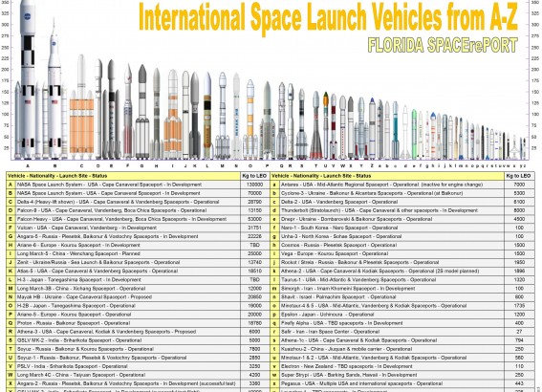542x392 pixels.
Task: Select the orange Delta-4 Heavy rocket image
Action: pos(81,107)
